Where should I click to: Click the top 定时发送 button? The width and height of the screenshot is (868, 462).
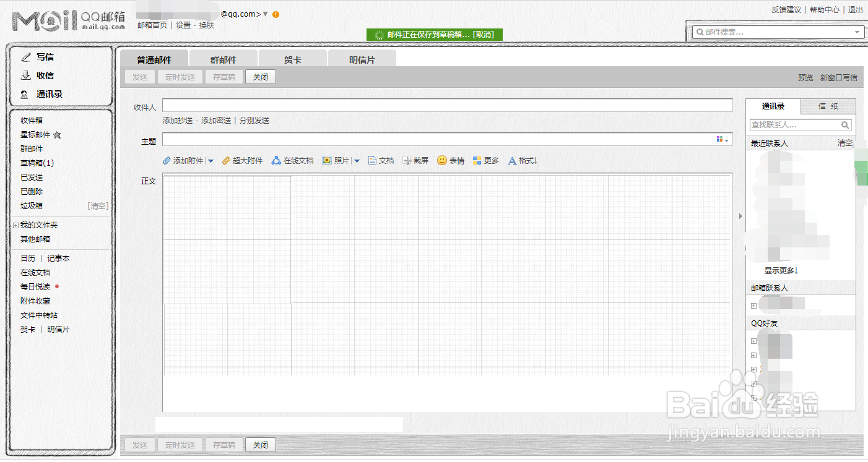180,77
